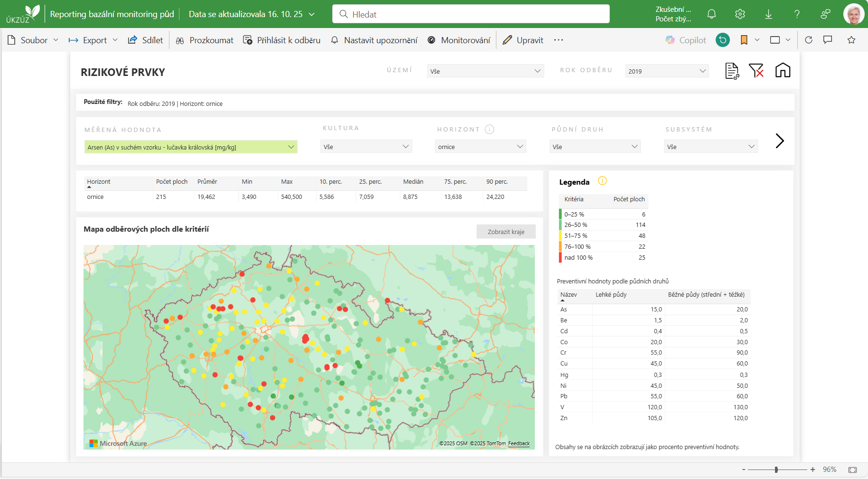Reset report with green circular arrow
Image resolution: width=868 pixels, height=479 pixels.
(722, 40)
